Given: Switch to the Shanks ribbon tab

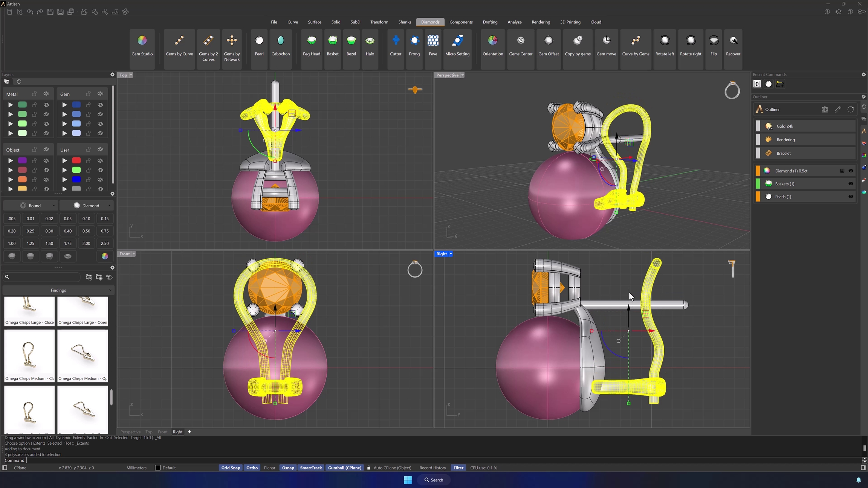Looking at the screenshot, I should (x=404, y=22).
